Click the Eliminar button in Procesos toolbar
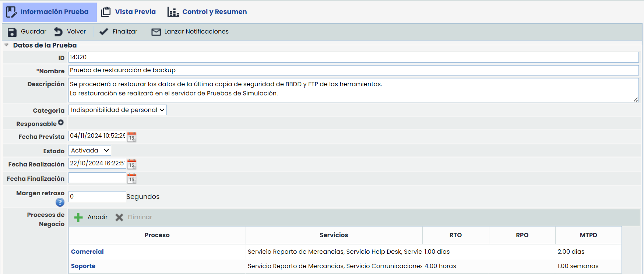Screen dimensions: 644x274 click(x=134, y=217)
